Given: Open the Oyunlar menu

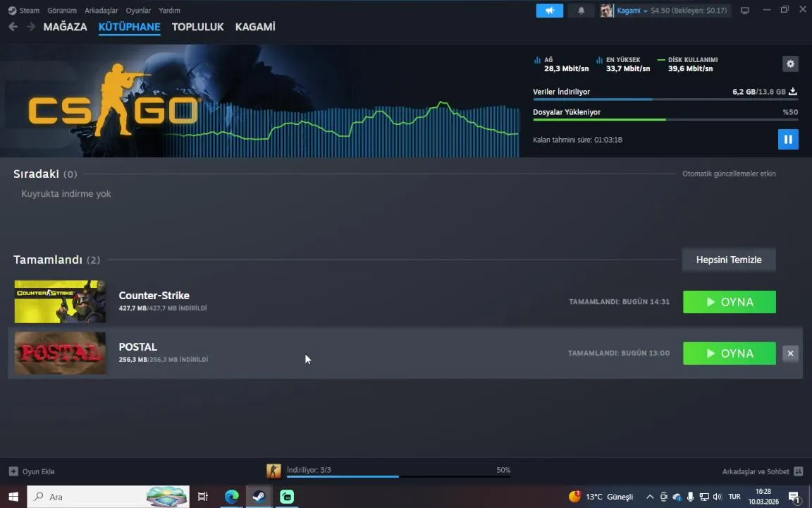Looking at the screenshot, I should 138,11.
